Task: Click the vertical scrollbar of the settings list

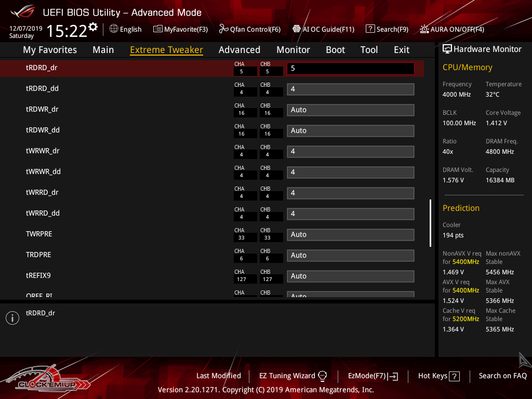Action: [x=430, y=223]
